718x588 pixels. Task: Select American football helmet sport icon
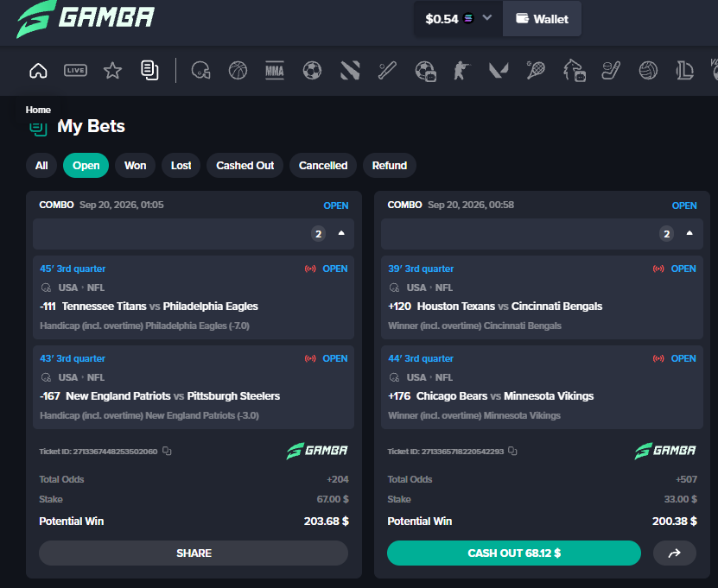point(200,71)
